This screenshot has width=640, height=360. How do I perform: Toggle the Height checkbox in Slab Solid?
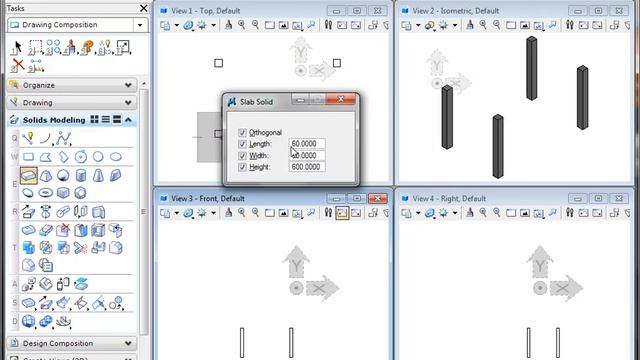[x=242, y=167]
